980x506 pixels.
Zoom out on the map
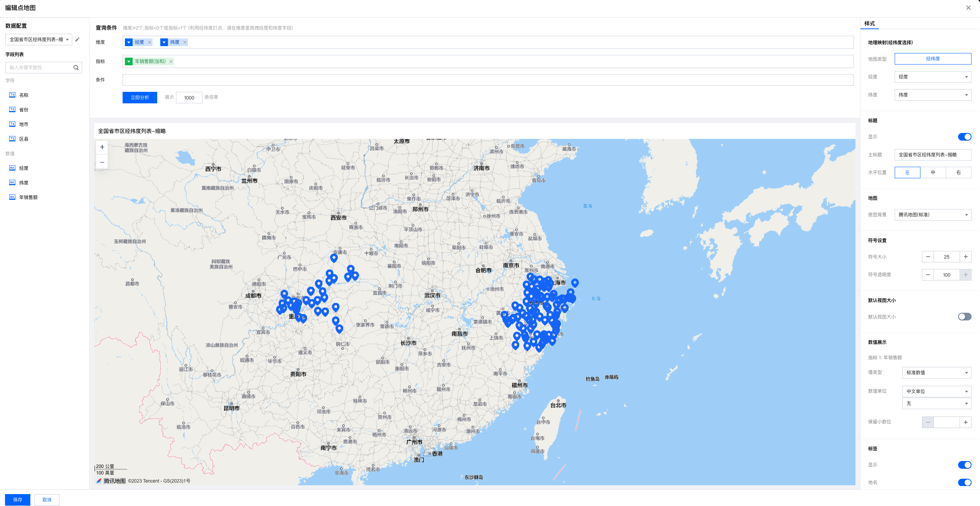102,162
